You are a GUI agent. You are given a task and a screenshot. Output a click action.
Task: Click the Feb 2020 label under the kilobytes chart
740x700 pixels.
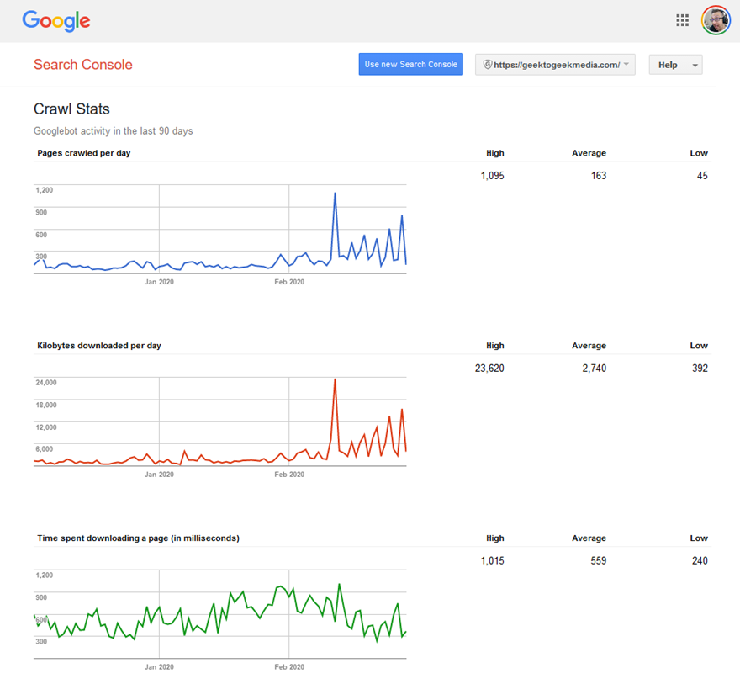point(289,475)
